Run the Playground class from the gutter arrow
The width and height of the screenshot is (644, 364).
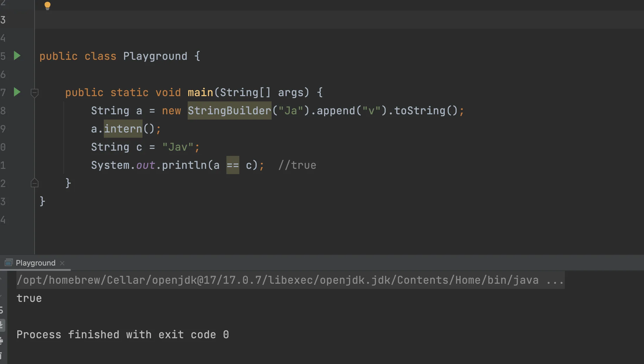(17, 56)
